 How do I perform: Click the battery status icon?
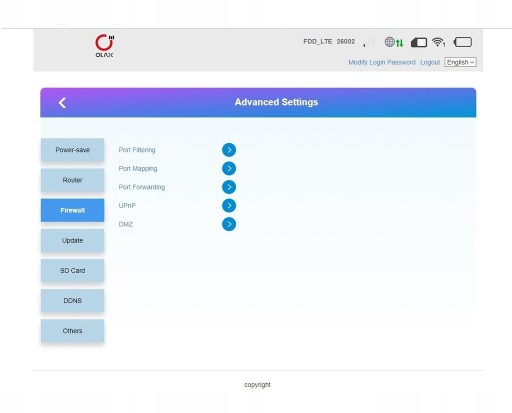[463, 42]
